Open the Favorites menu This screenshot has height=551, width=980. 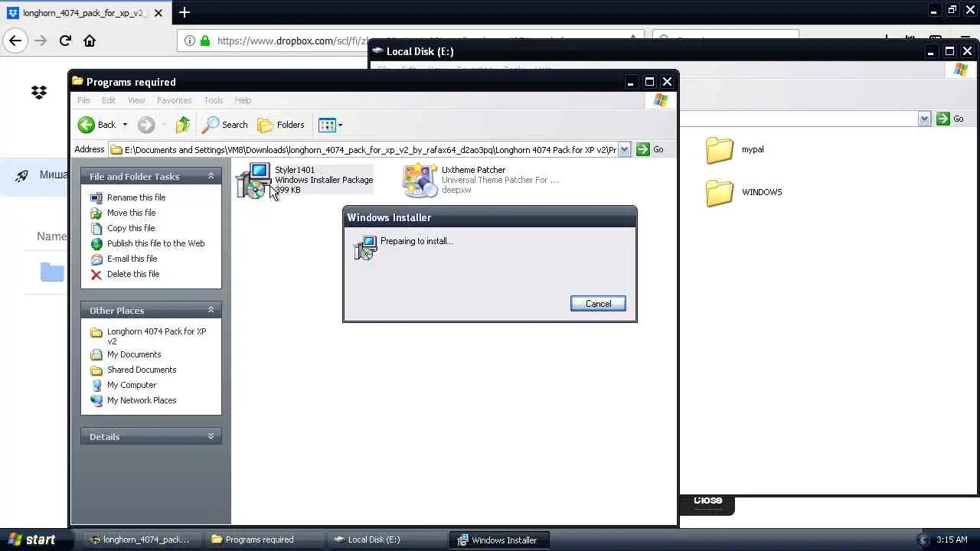coord(175,100)
